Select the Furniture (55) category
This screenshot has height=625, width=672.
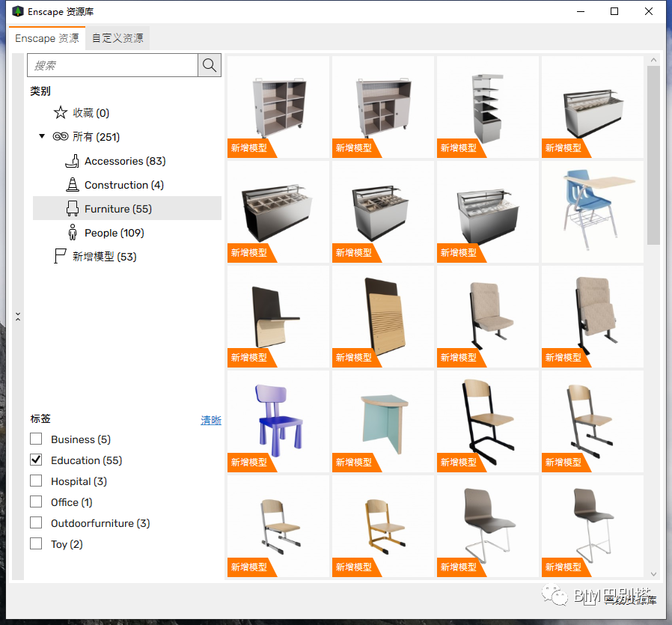tap(127, 208)
